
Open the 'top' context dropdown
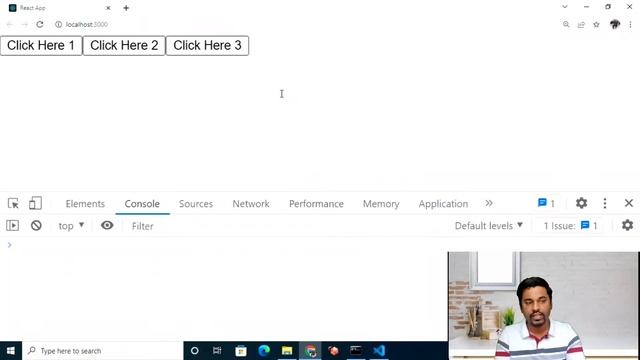71,226
